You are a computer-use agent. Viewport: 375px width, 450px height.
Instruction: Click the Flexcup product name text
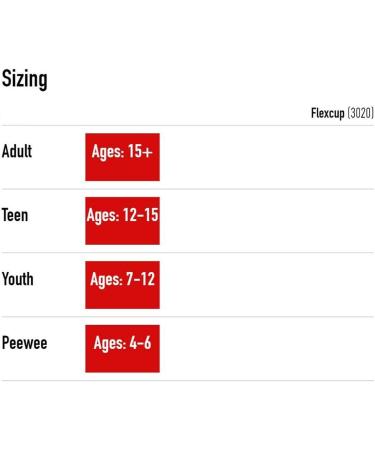[x=328, y=113]
